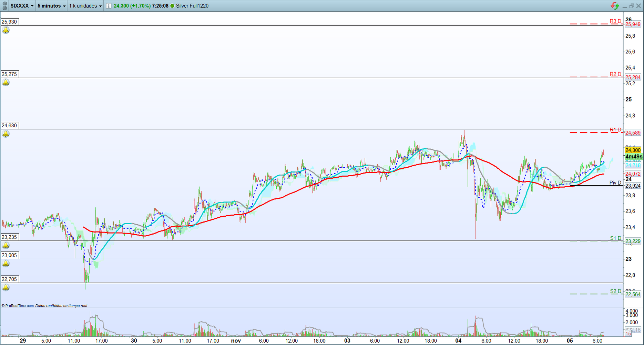
Task: Close the chart window
Action: [x=638, y=6]
